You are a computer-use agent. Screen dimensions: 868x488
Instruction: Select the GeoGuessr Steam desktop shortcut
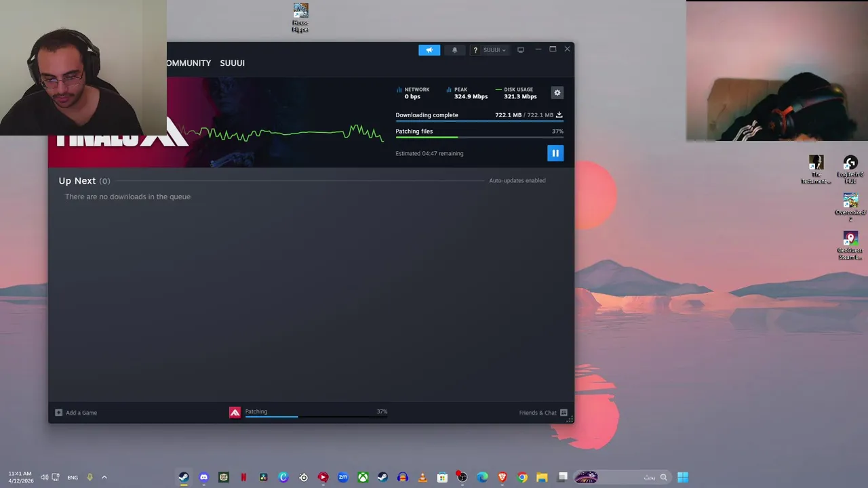850,246
